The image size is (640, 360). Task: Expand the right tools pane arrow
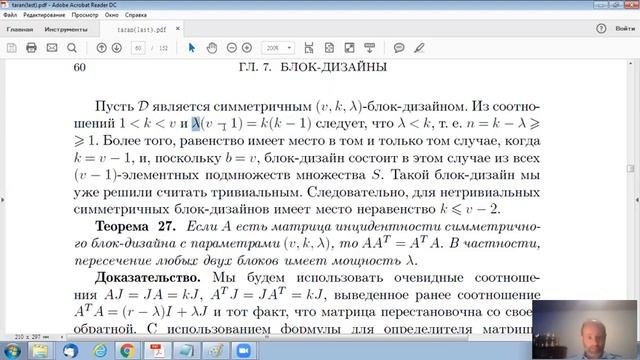[638, 200]
